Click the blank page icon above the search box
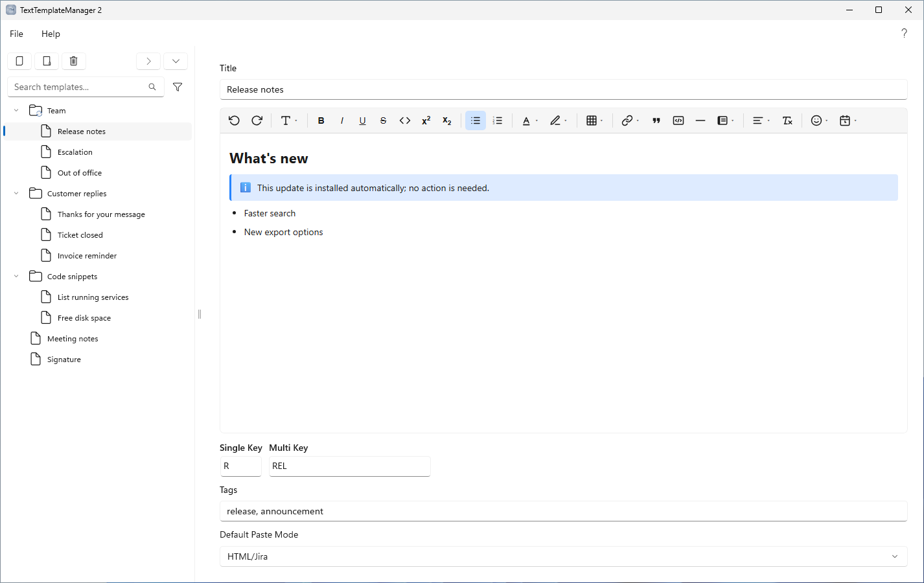Image resolution: width=924 pixels, height=583 pixels. (x=19, y=61)
